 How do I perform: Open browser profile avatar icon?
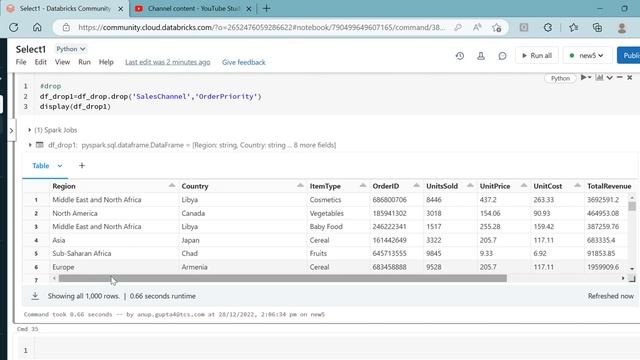622,27
